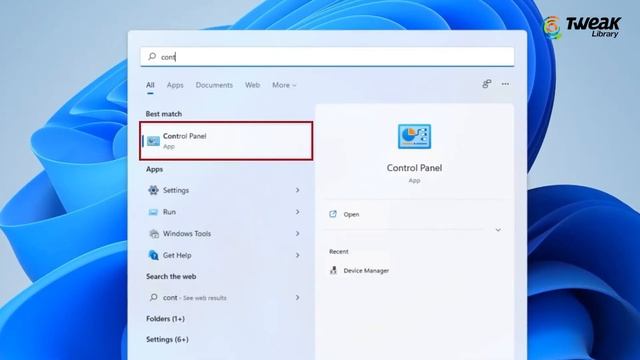Click the Device Manager icon
The height and width of the screenshot is (360, 640).
click(333, 270)
